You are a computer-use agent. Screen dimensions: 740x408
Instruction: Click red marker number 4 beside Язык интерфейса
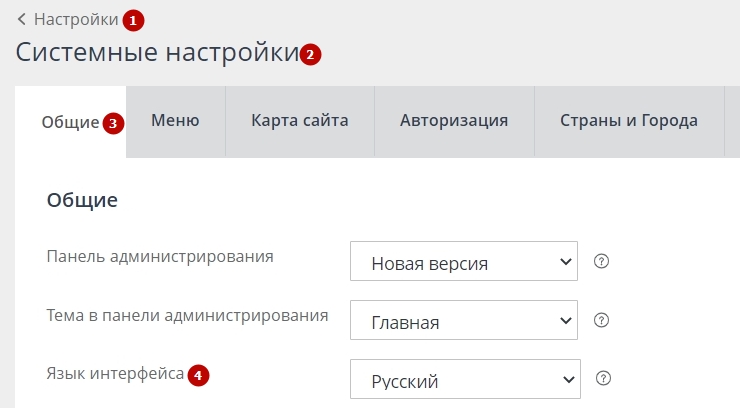pos(198,375)
